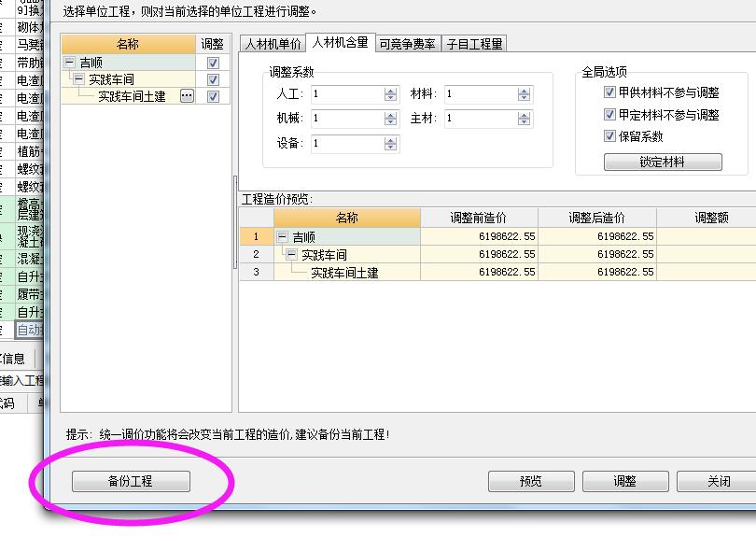Open the 子目工程量 tab
The image size is (756, 537).
474,44
